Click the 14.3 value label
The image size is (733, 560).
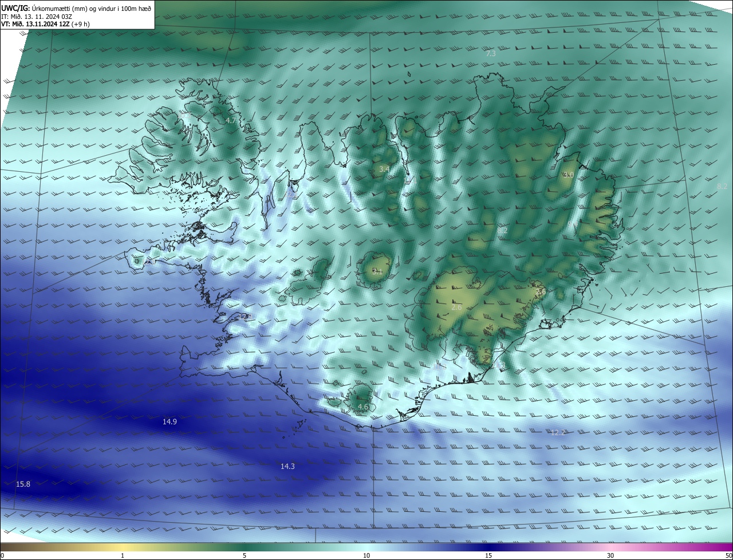(x=287, y=466)
